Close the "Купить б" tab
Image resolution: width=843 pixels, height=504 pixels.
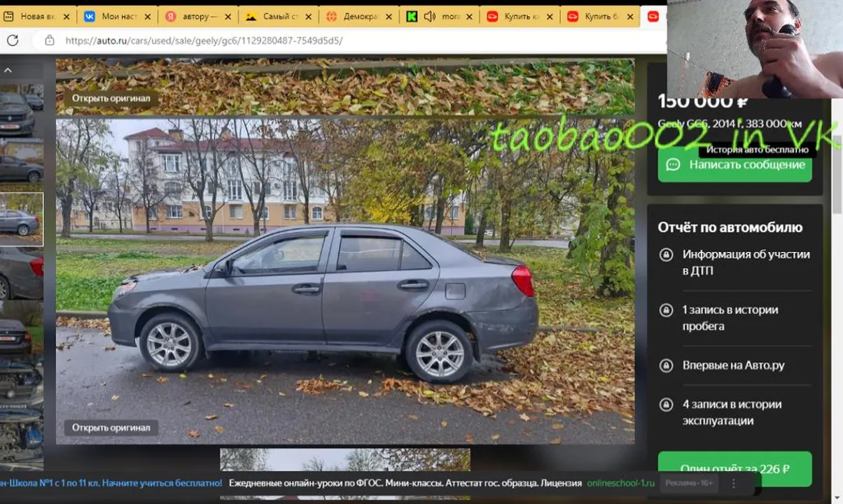pyautogui.click(x=630, y=17)
